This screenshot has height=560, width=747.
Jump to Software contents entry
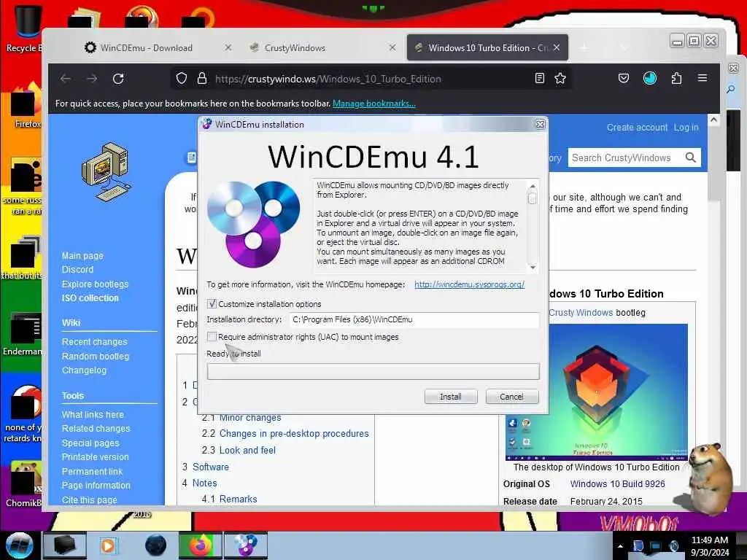click(x=211, y=467)
